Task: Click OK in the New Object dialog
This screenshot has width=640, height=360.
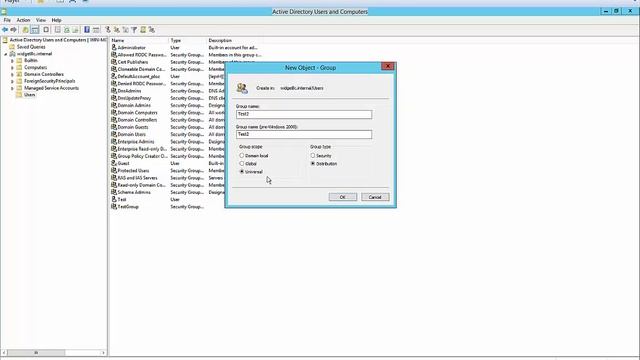Action: coord(342,197)
